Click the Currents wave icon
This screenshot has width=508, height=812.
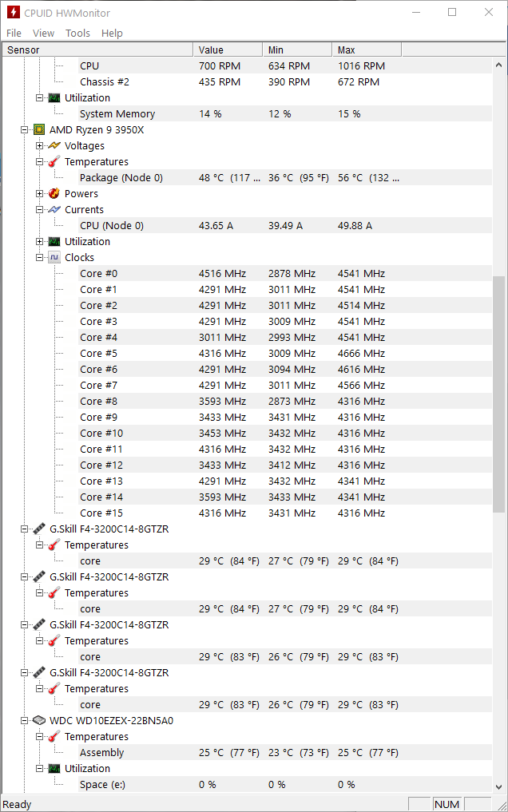(x=54, y=210)
